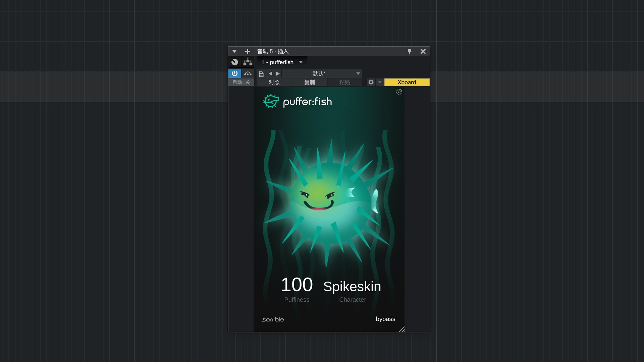Image resolution: width=644 pixels, height=362 pixels.
Task: Click the 复制 copy button
Action: tap(309, 82)
